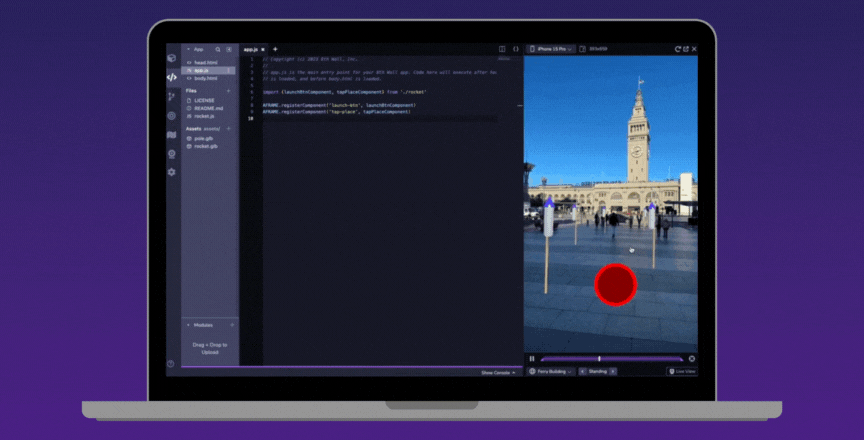Add a new module in Modules section
The image size is (864, 440).
232,325
